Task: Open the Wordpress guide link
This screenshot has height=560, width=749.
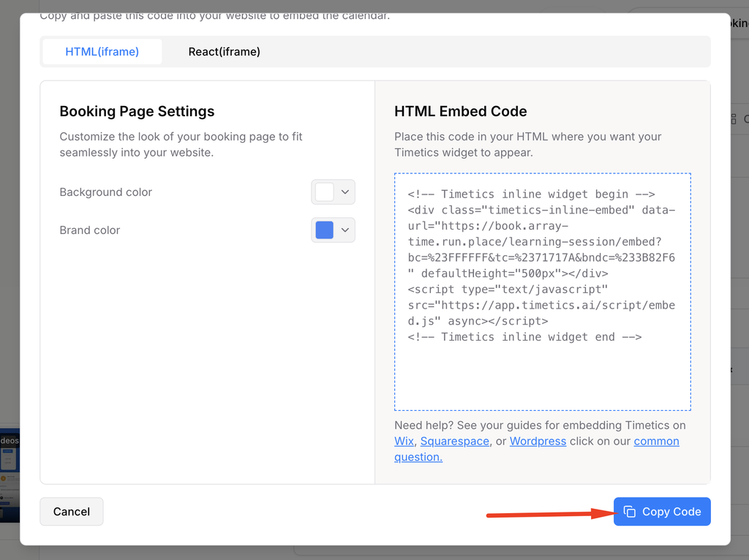Action: coord(538,441)
